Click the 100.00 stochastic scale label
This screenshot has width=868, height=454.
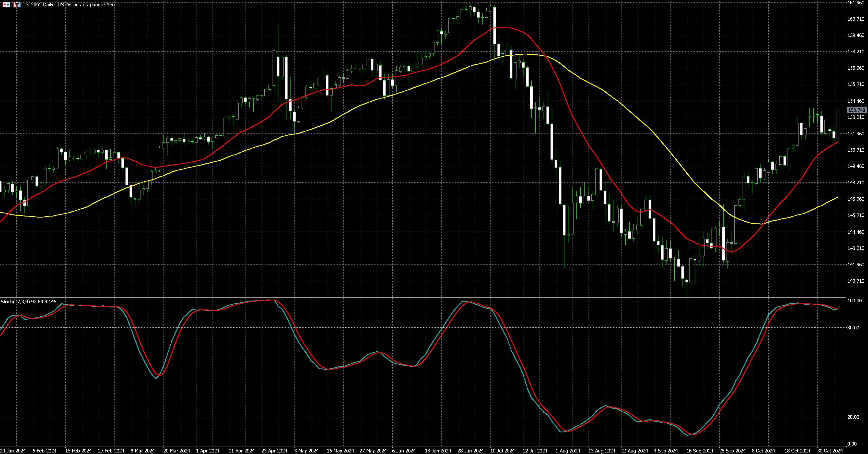[x=854, y=301]
